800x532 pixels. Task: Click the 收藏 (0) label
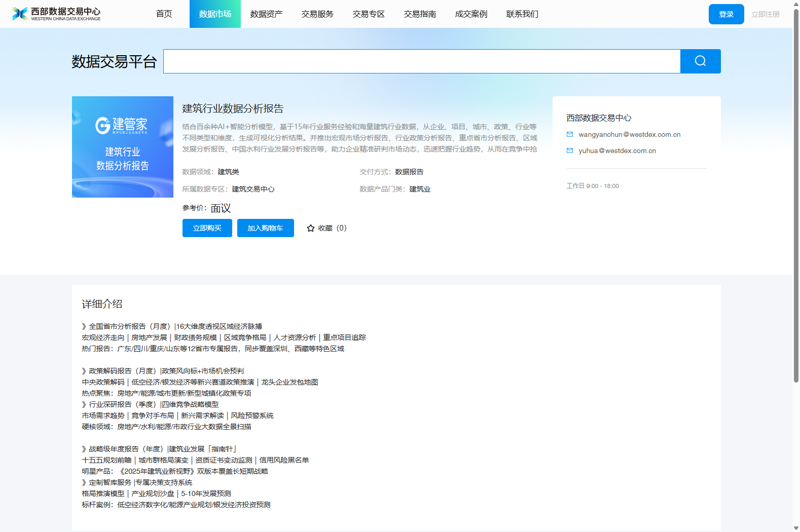[x=333, y=229]
